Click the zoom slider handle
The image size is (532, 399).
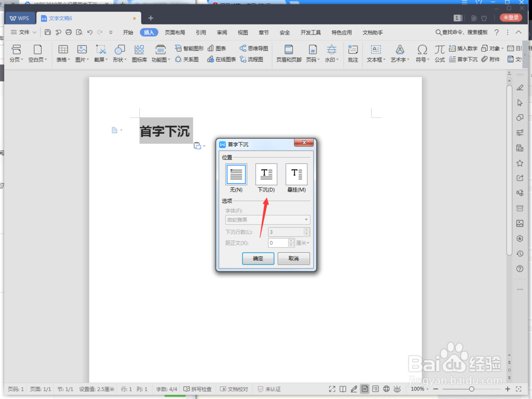click(471, 389)
